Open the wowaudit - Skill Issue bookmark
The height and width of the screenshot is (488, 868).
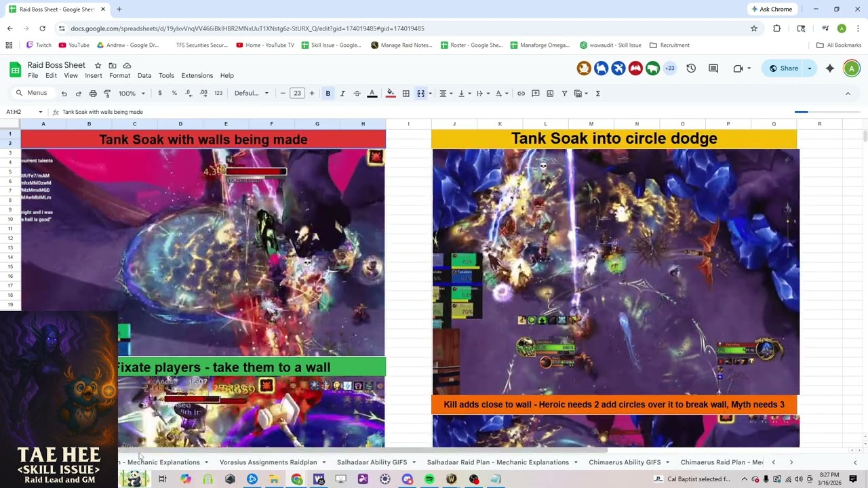610,45
